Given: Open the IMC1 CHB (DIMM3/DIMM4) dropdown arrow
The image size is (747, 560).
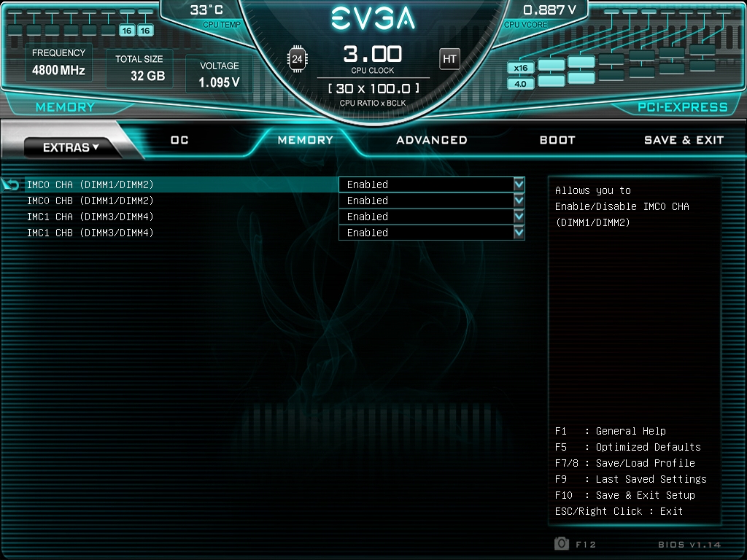Looking at the screenshot, I should (x=519, y=233).
